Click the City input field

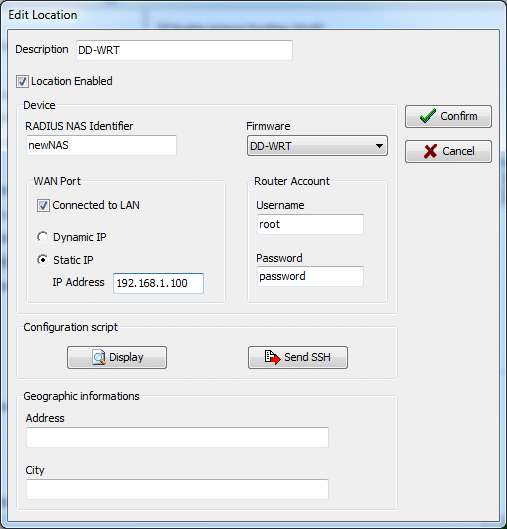coord(177,489)
